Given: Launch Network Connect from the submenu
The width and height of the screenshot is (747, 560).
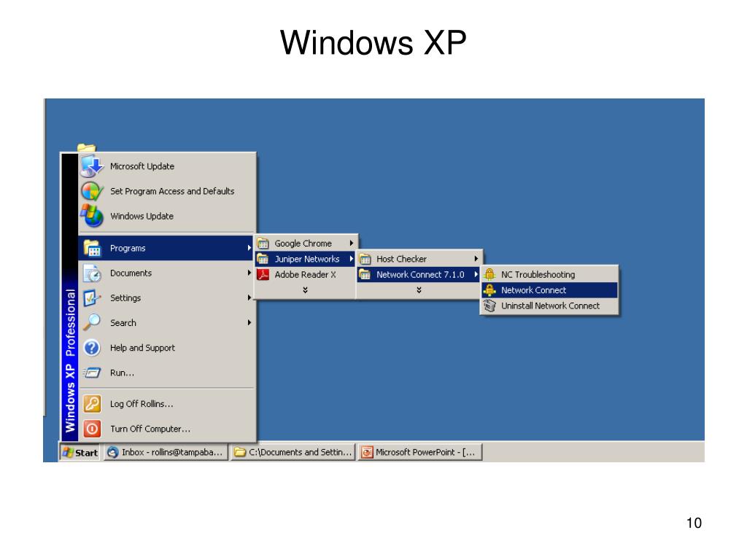Looking at the screenshot, I should (550, 290).
